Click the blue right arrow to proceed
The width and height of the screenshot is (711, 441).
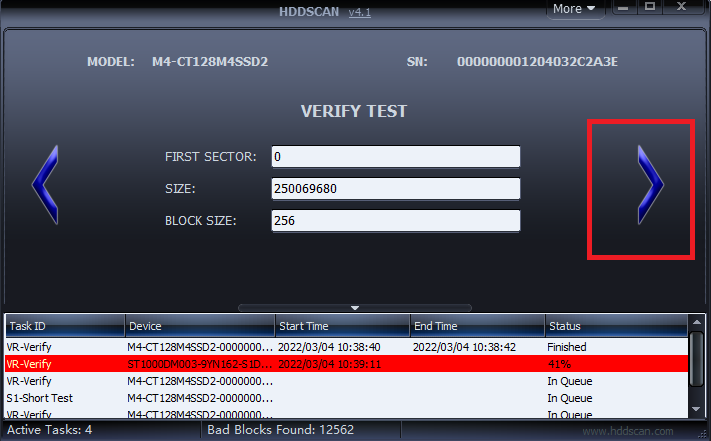click(x=650, y=185)
